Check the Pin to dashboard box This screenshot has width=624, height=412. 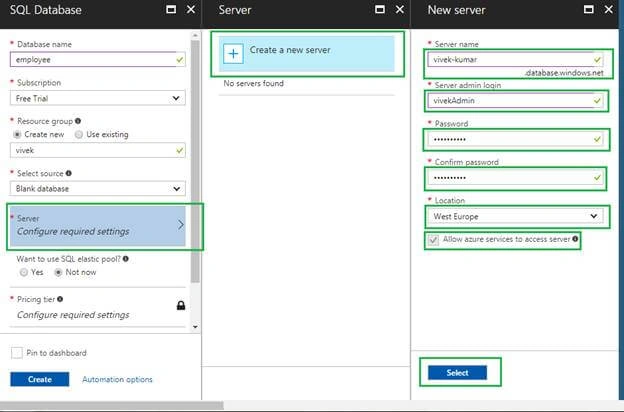click(17, 353)
